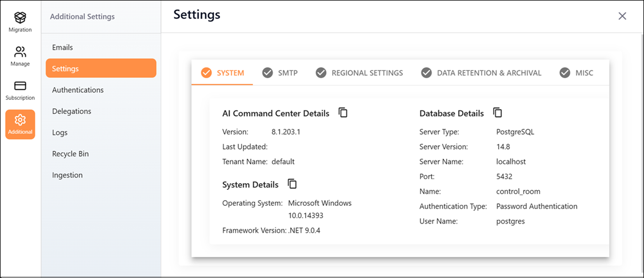Screen dimensions: 644x278
Task: Go to Delegations settings
Action: [72, 111]
